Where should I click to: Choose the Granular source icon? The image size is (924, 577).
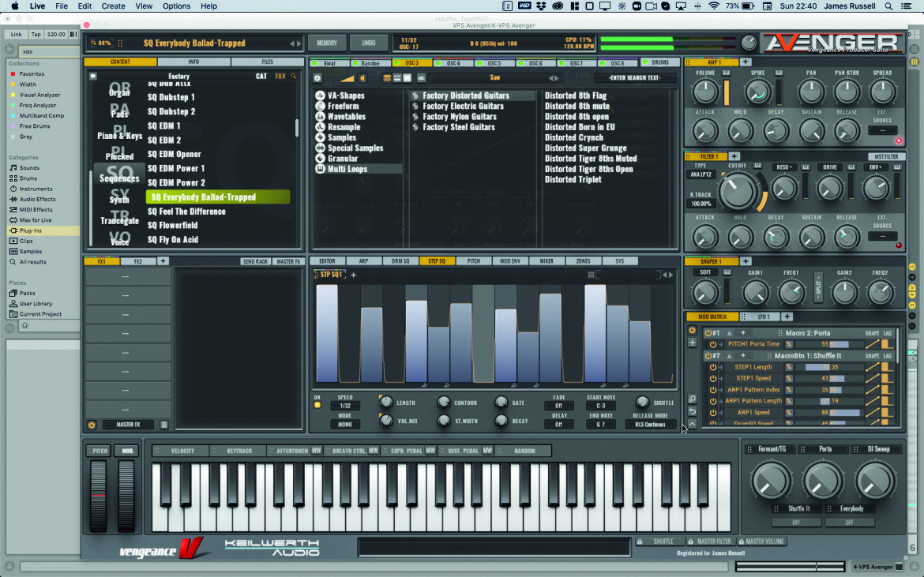coord(320,159)
